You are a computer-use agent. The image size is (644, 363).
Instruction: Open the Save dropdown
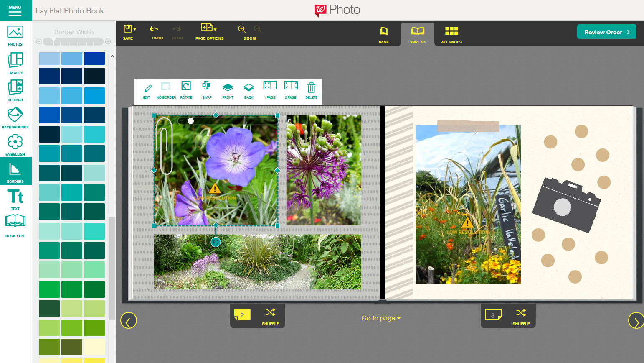(129, 32)
